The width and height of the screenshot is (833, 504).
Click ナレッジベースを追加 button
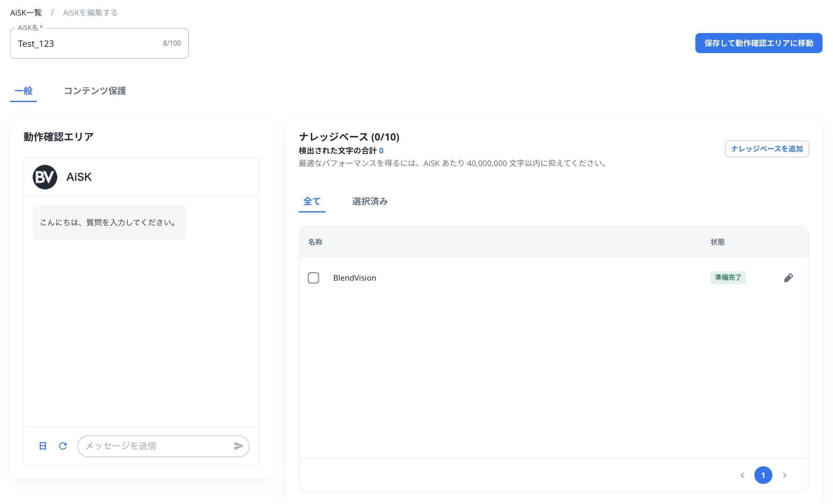(766, 149)
